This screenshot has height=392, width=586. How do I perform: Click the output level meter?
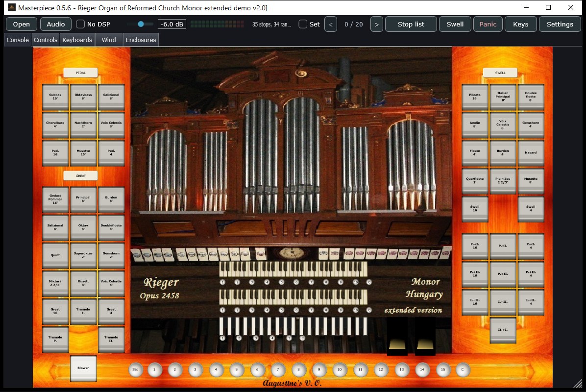click(x=217, y=24)
